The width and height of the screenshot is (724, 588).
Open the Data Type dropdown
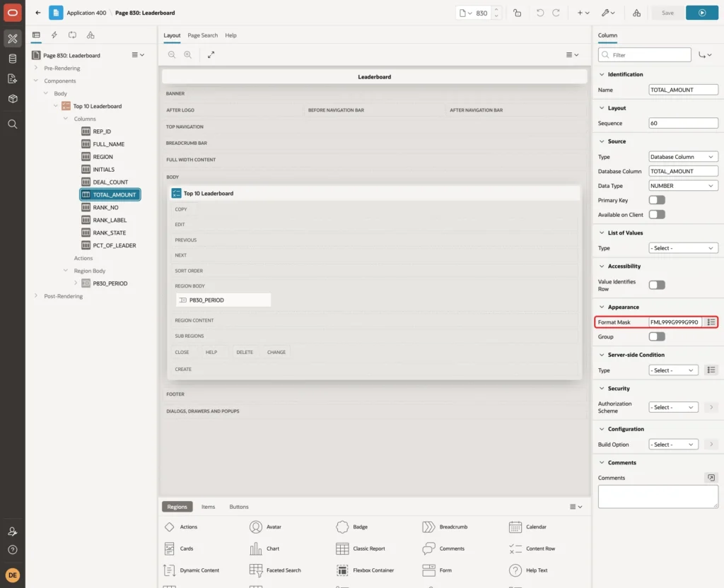pos(683,186)
